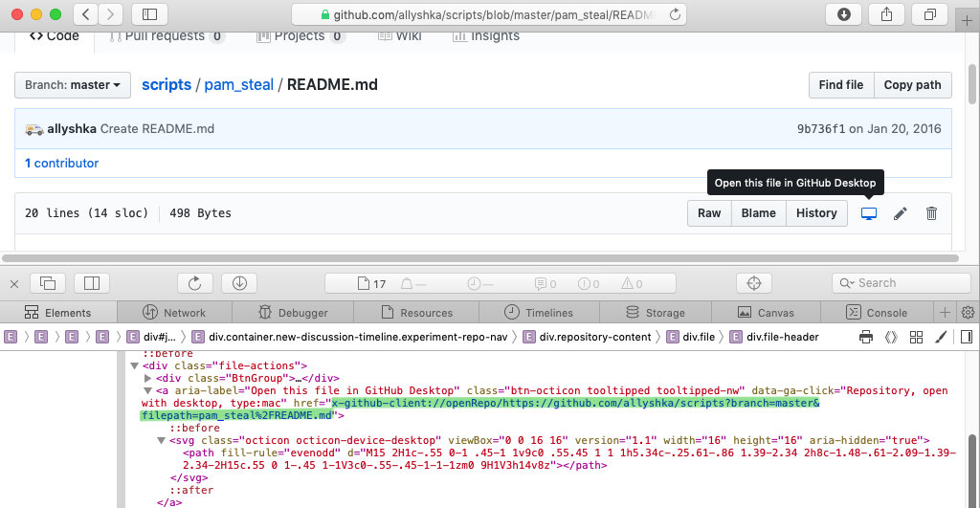
Task: Toggle the Safari sidebar
Action: (x=149, y=14)
